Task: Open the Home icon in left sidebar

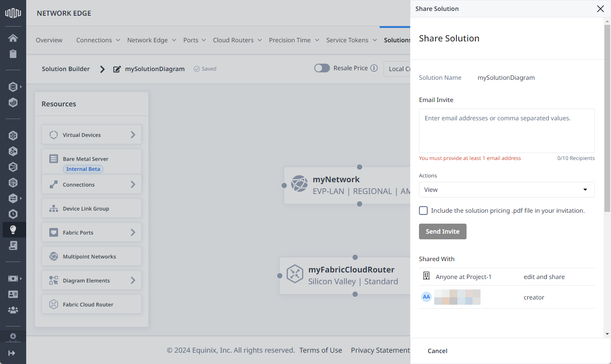Action: click(13, 38)
